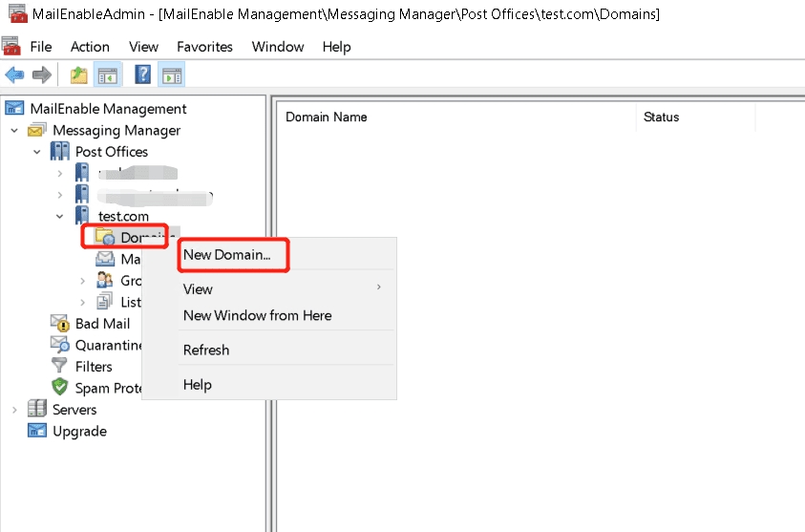Image resolution: width=805 pixels, height=532 pixels.
Task: Toggle Show/Hide Console Tree toolbar button
Action: click(x=107, y=74)
